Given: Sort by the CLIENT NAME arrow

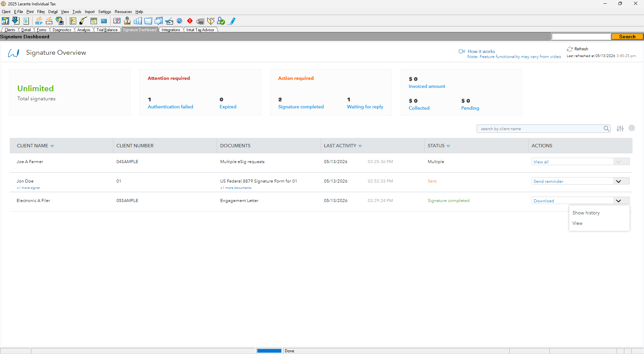Looking at the screenshot, I should (52, 146).
